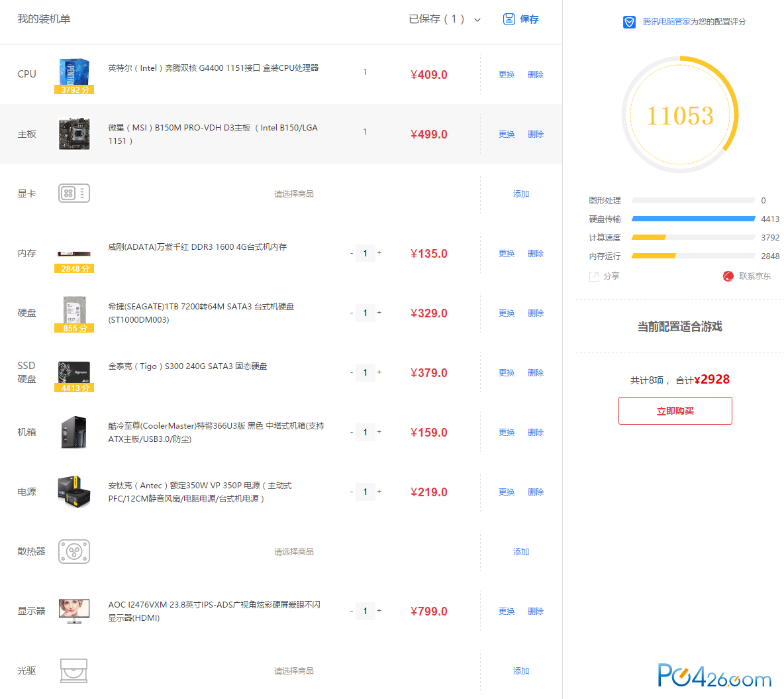Click Buy Now (立即购买) button

(x=675, y=411)
